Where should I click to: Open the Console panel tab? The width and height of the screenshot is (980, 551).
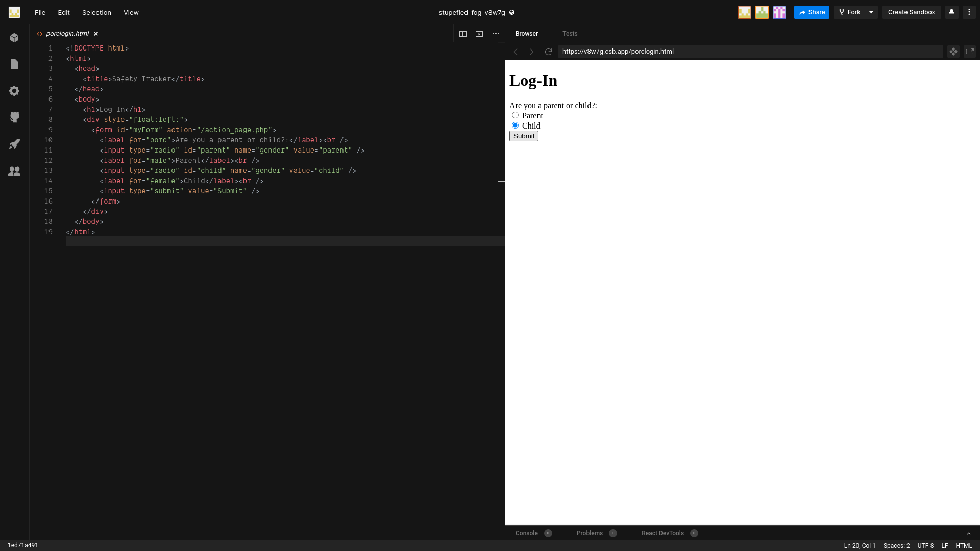pos(526,533)
